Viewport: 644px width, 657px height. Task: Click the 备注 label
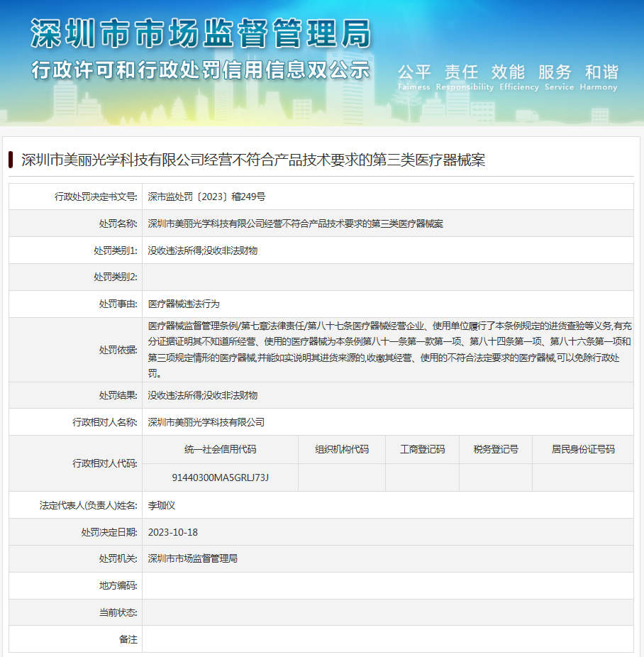pyautogui.click(x=128, y=639)
